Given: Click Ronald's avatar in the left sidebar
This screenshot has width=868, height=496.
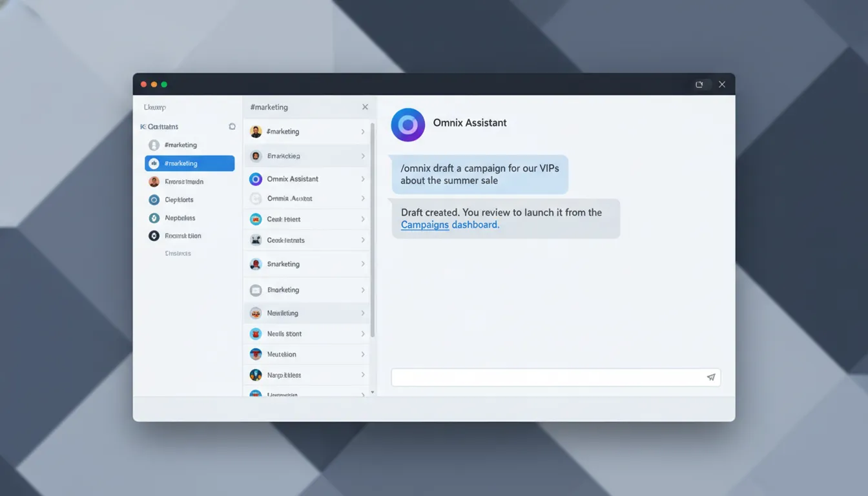Looking at the screenshot, I should [154, 181].
